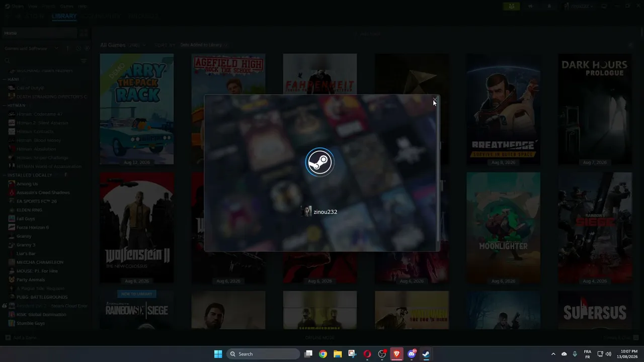Toggle the library grid view icon beside Home

[84, 33]
